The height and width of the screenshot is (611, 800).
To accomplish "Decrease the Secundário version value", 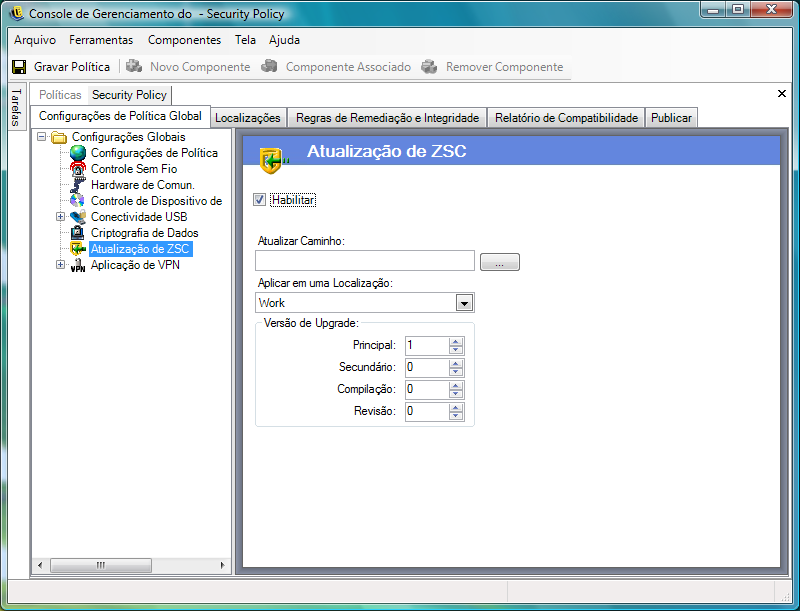I will click(456, 372).
